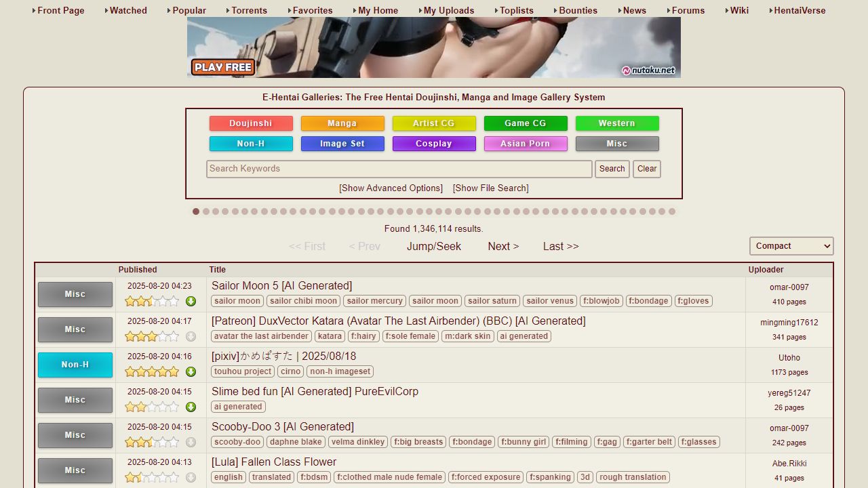Image resolution: width=868 pixels, height=488 pixels.
Task: Toggle the Image Set category filter
Action: click(342, 144)
